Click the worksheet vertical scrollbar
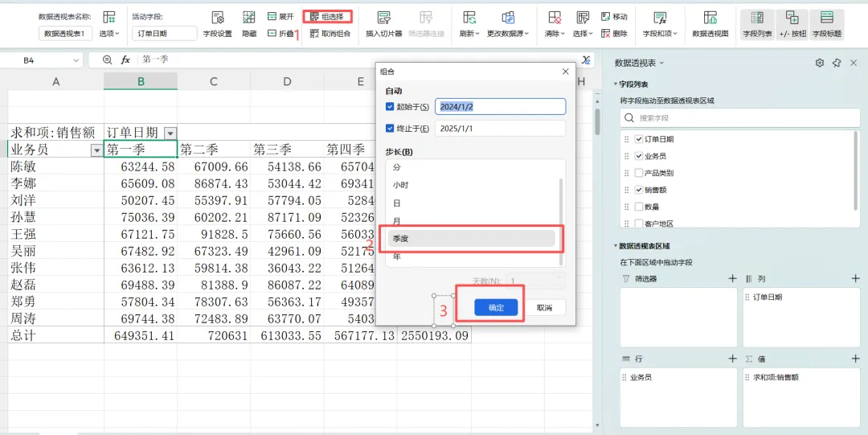 (x=597, y=122)
